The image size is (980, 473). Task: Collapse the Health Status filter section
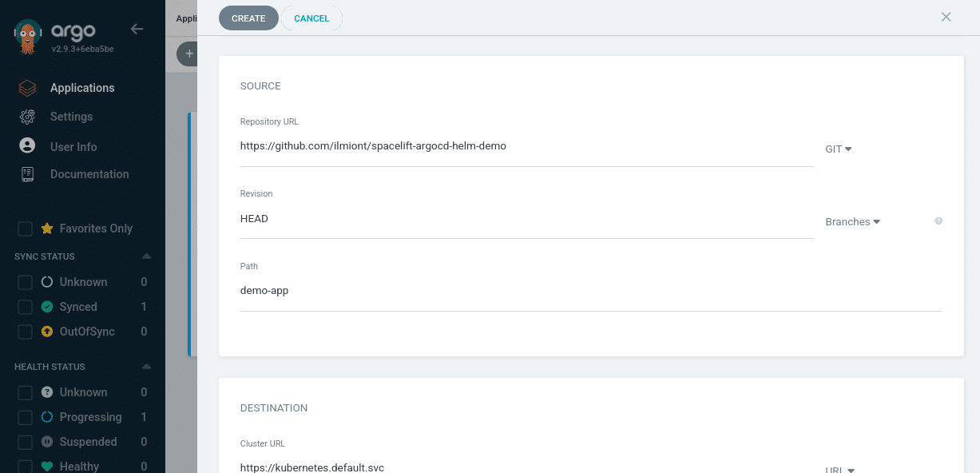pos(146,367)
